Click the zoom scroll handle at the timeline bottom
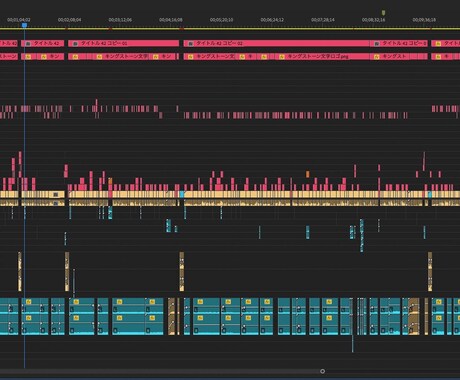 [322, 371]
